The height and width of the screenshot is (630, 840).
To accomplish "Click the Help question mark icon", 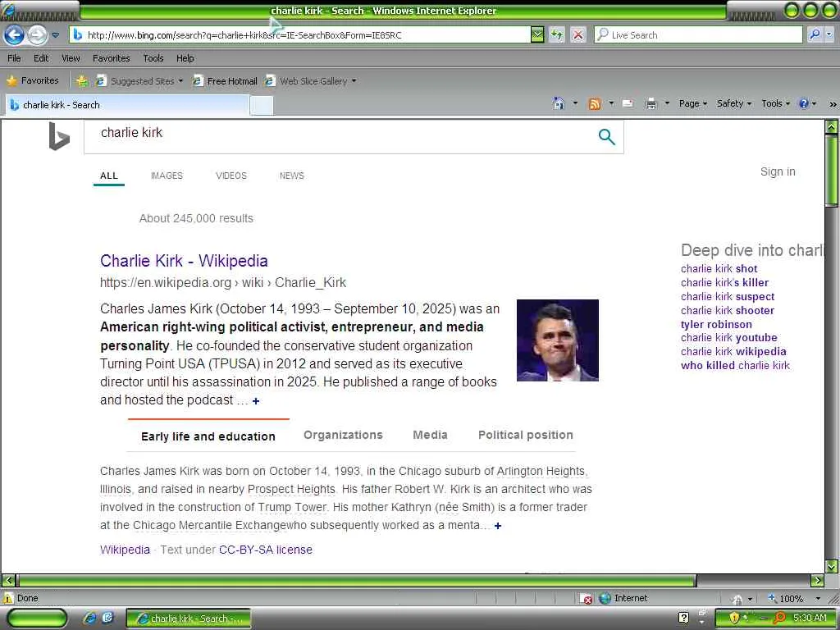I will pyautogui.click(x=804, y=104).
